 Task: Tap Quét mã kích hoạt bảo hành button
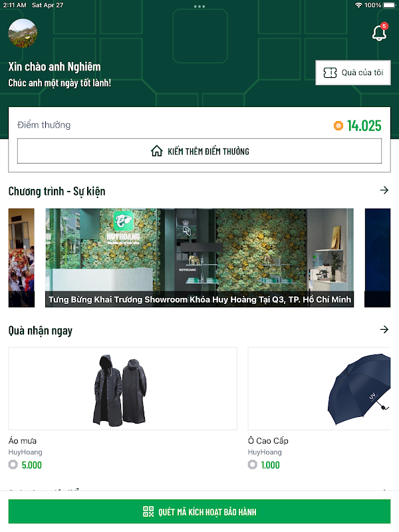click(x=199, y=511)
